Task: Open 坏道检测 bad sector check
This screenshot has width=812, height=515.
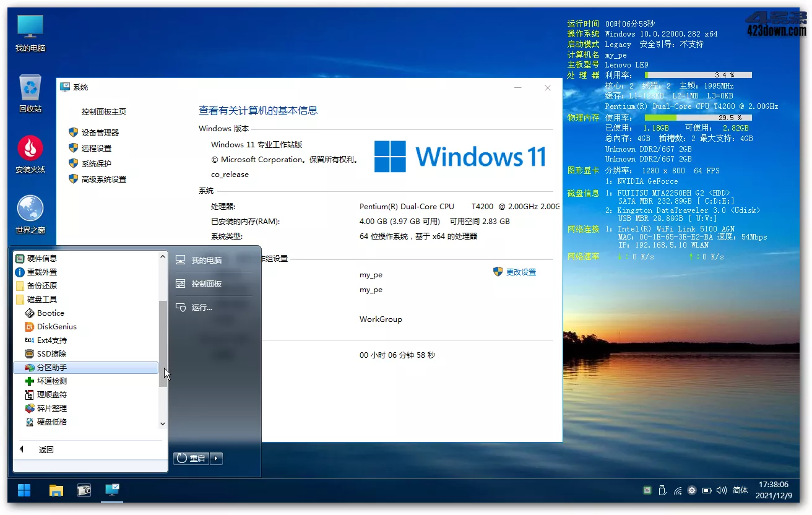Action: 86,381
